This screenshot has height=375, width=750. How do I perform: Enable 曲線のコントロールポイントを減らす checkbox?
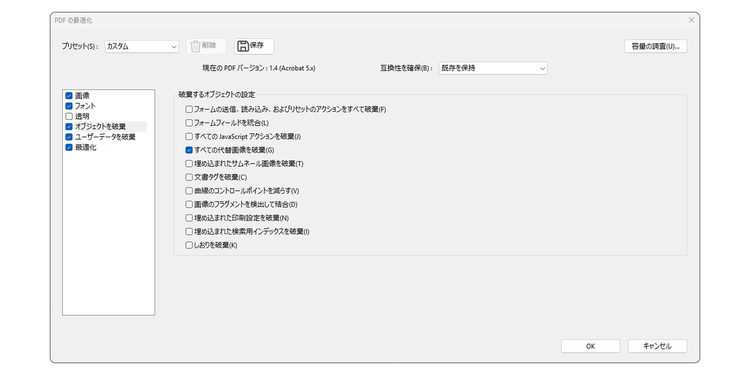coord(189,191)
